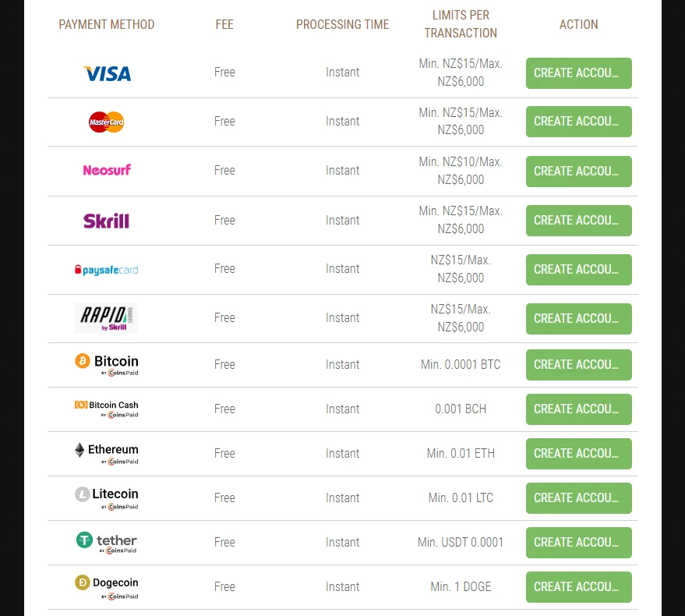The width and height of the screenshot is (685, 616).
Task: Click the Dogecoin logo
Action: (x=107, y=586)
